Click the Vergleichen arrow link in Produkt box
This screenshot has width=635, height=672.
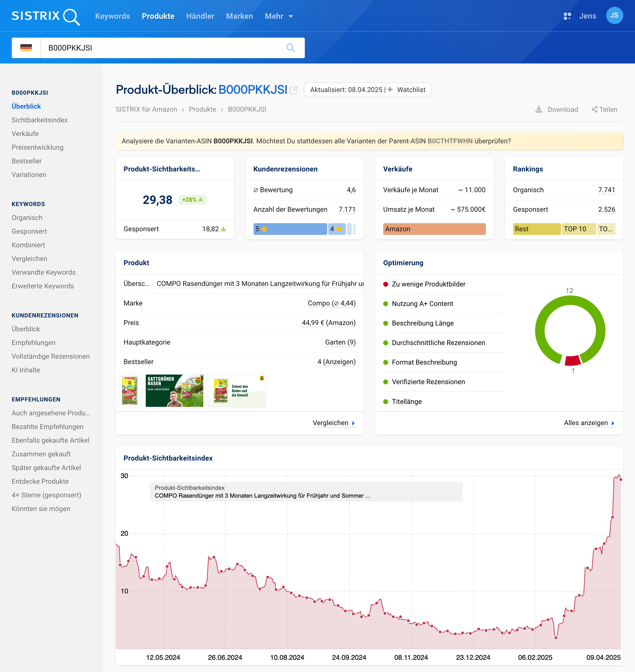[x=334, y=423]
